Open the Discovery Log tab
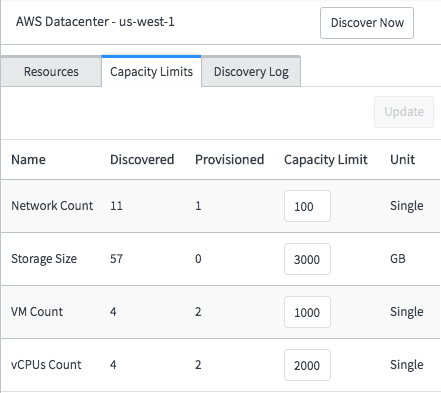 [x=251, y=72]
